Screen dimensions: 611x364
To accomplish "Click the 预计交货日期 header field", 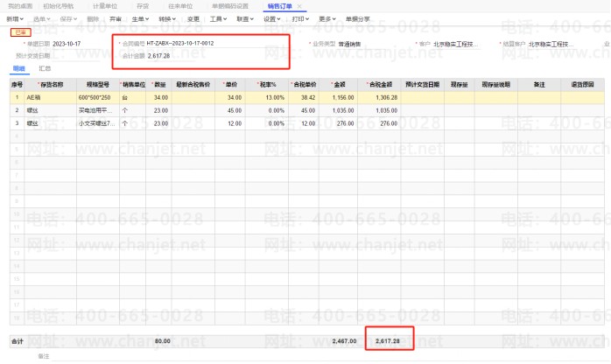I will [78, 56].
